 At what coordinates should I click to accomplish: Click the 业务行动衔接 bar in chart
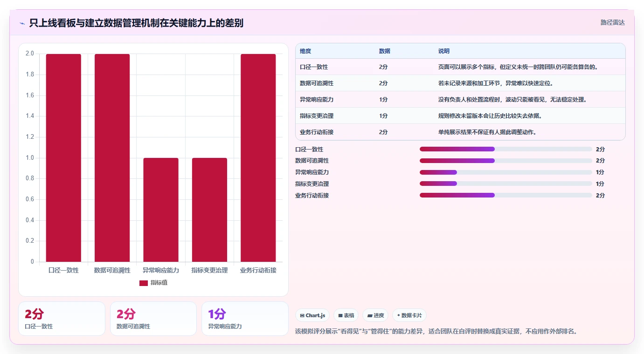tap(258, 158)
